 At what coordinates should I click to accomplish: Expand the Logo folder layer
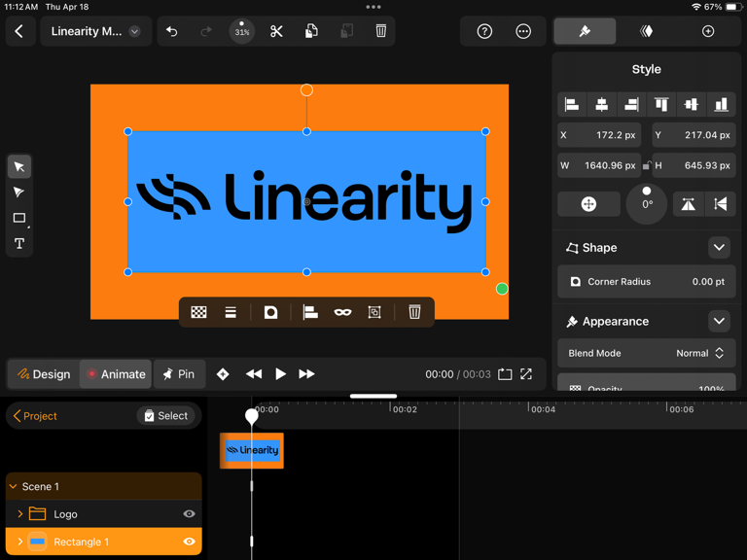(x=20, y=514)
